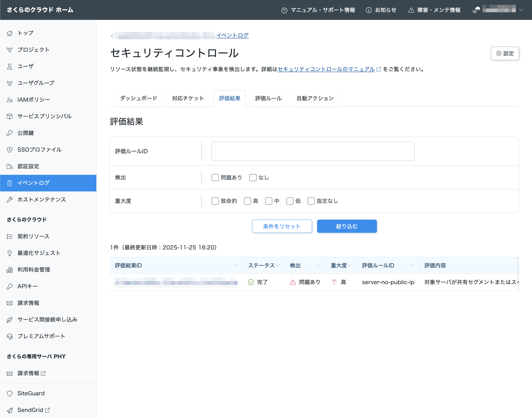This screenshot has width=532, height=418.
Task: Check the 問題あり detection checkbox
Action: pos(215,177)
